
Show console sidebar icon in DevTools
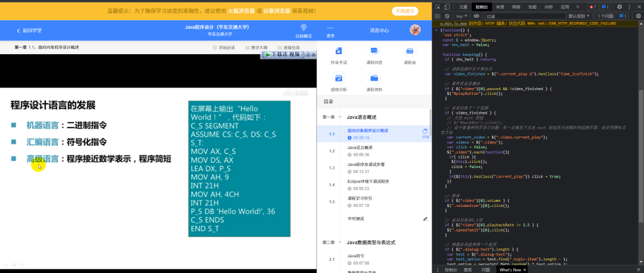(x=438, y=16)
